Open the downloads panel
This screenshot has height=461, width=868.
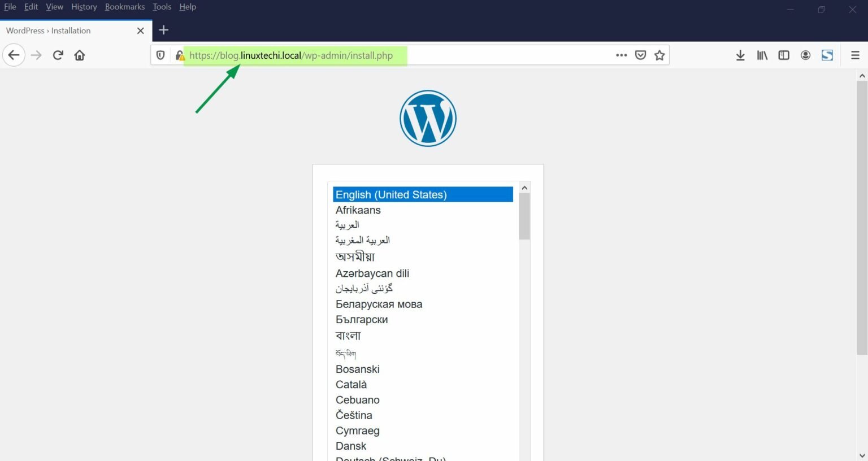point(740,55)
